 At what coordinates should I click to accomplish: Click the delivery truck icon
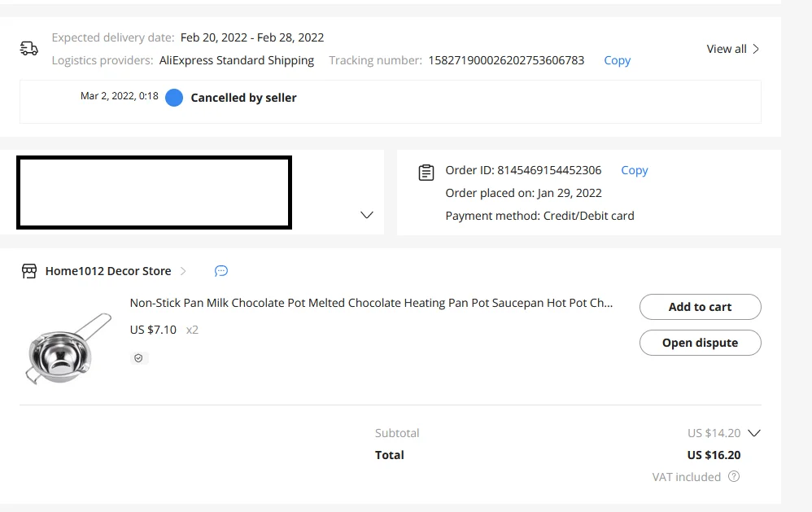(29, 49)
